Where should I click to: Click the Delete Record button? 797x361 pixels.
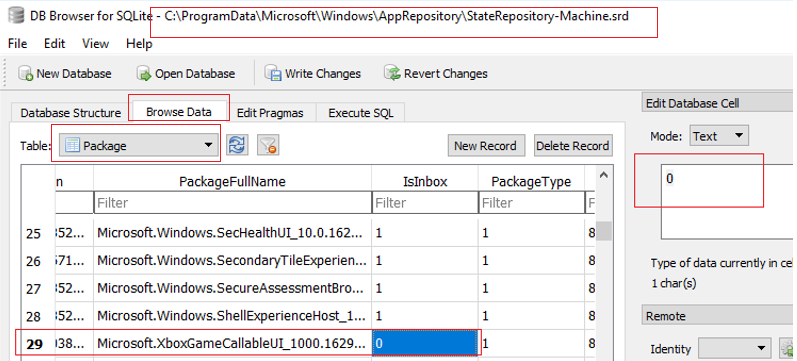(572, 146)
